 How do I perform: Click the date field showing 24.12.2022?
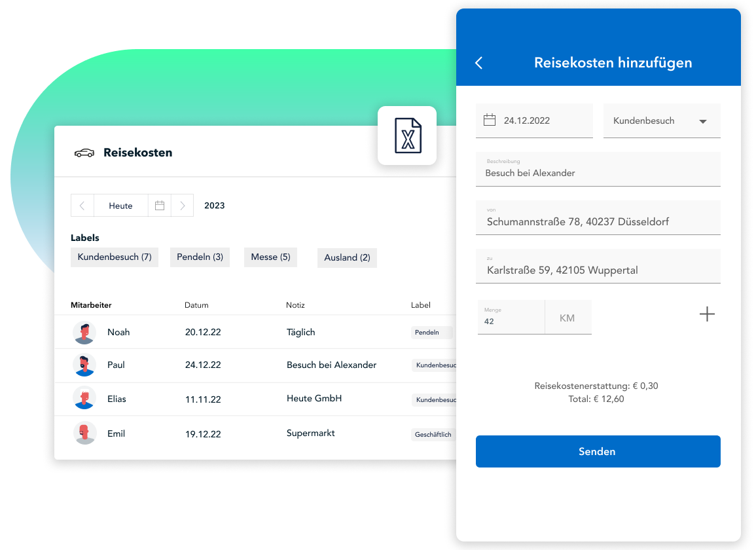click(533, 121)
